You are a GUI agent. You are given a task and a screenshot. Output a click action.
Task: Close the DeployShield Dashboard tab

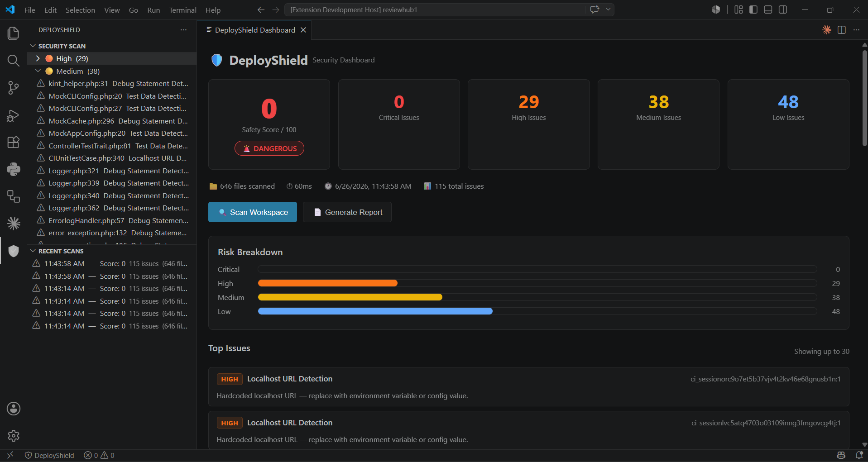click(x=303, y=30)
